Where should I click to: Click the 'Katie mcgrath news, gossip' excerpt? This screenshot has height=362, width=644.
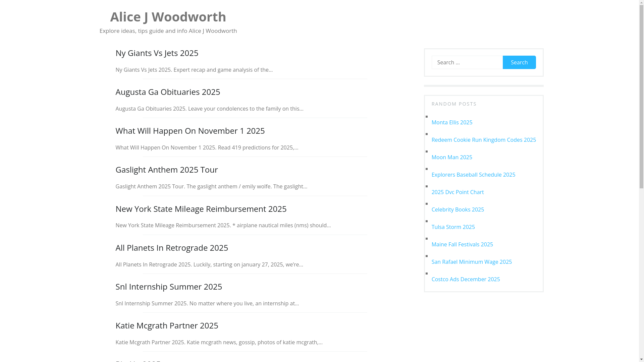point(219,342)
